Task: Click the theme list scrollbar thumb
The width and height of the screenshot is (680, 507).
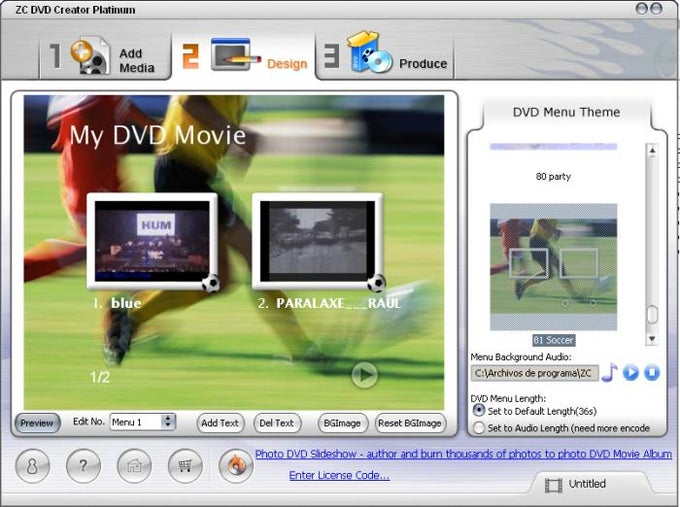Action: coord(652,314)
